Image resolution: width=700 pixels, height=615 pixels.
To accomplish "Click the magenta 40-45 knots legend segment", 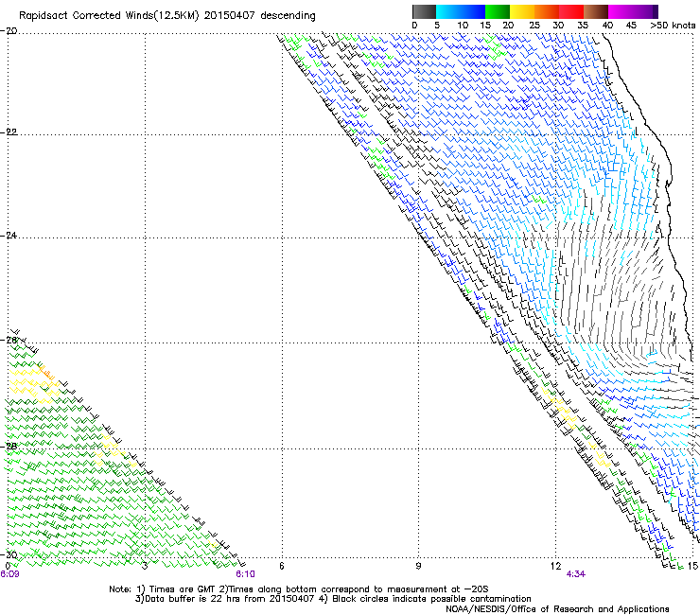I will click(621, 11).
